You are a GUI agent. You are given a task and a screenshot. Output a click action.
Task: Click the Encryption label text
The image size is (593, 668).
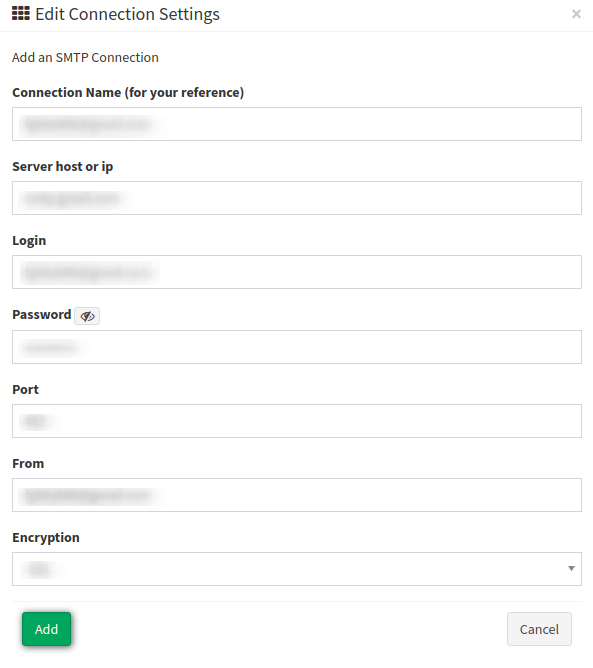[46, 538]
